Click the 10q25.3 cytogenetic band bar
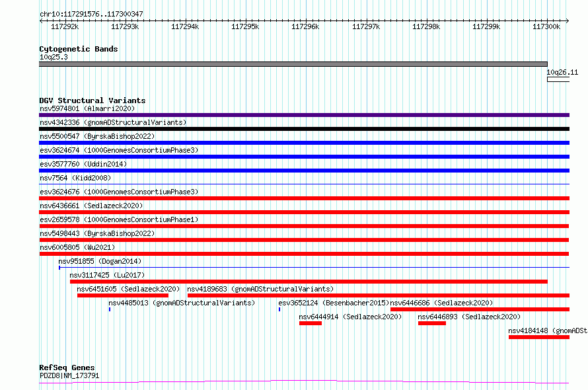This screenshot has width=588, height=390. 293,64
